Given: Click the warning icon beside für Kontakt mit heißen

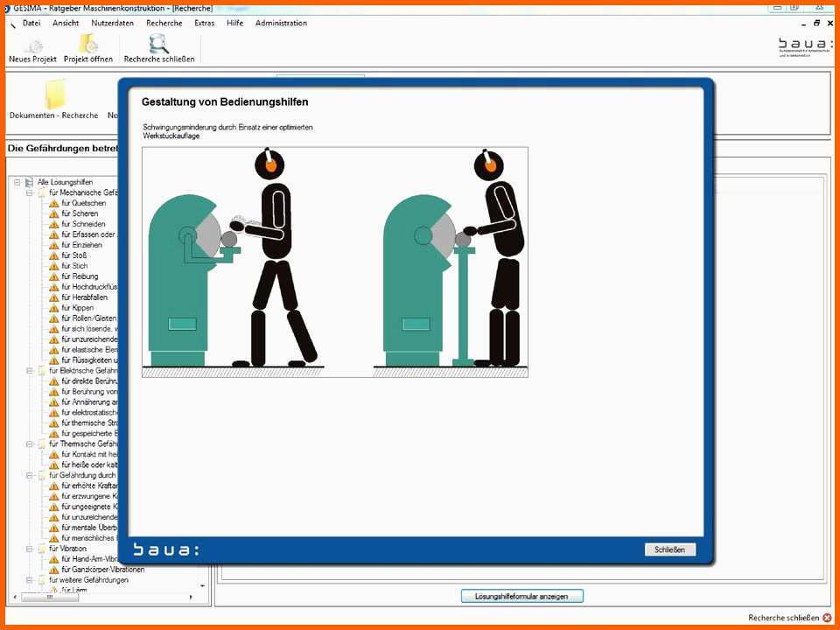Looking at the screenshot, I should coord(54,455).
